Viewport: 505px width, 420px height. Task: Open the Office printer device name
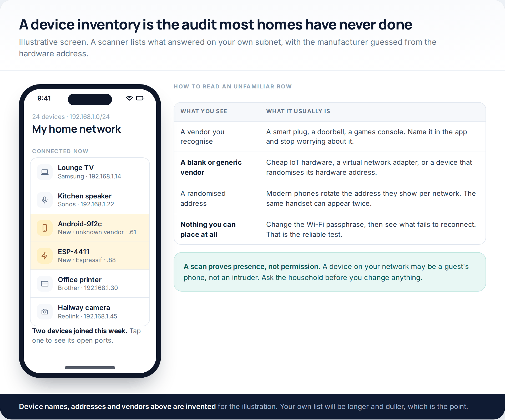80,280
